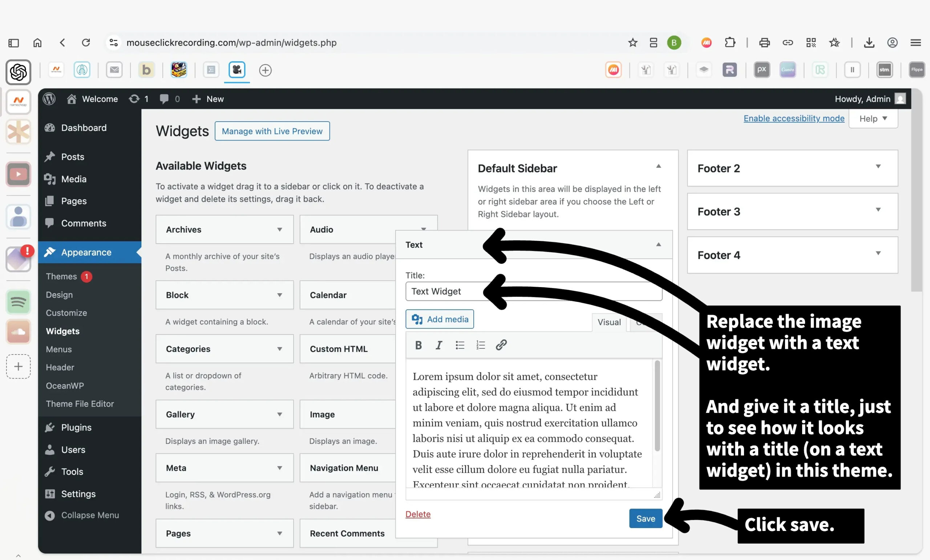The width and height of the screenshot is (930, 560).
Task: Expand the Footer 2 widget area
Action: 878,166
